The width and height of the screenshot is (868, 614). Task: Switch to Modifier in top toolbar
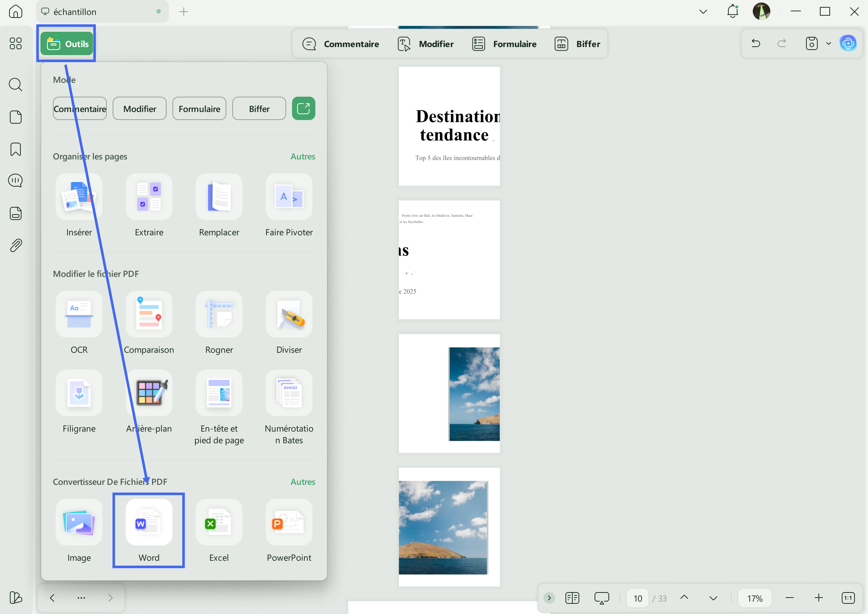(x=425, y=44)
